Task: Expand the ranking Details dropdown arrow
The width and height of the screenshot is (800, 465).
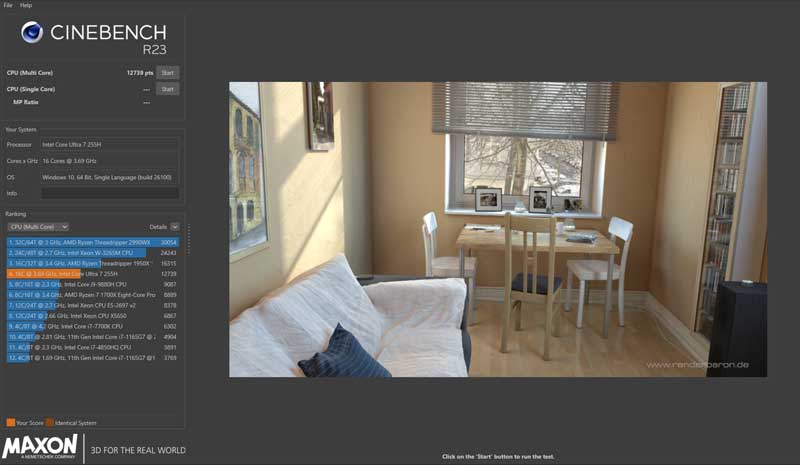Action: point(175,227)
